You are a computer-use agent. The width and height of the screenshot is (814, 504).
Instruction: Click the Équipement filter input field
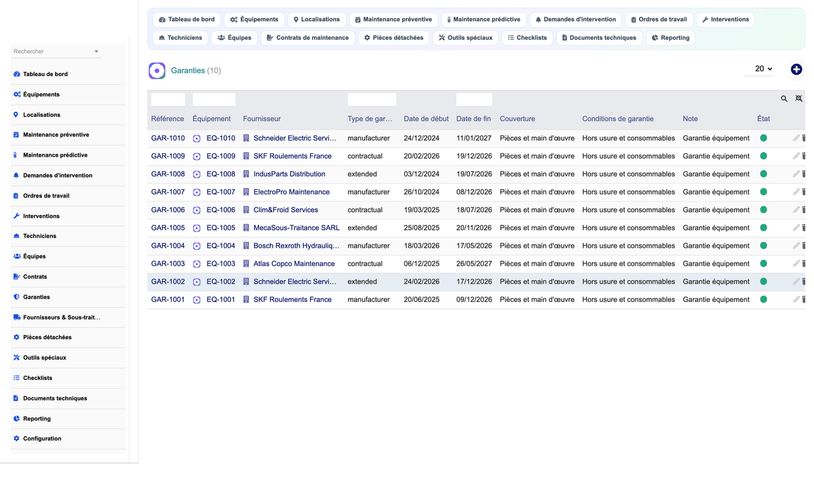[214, 99]
